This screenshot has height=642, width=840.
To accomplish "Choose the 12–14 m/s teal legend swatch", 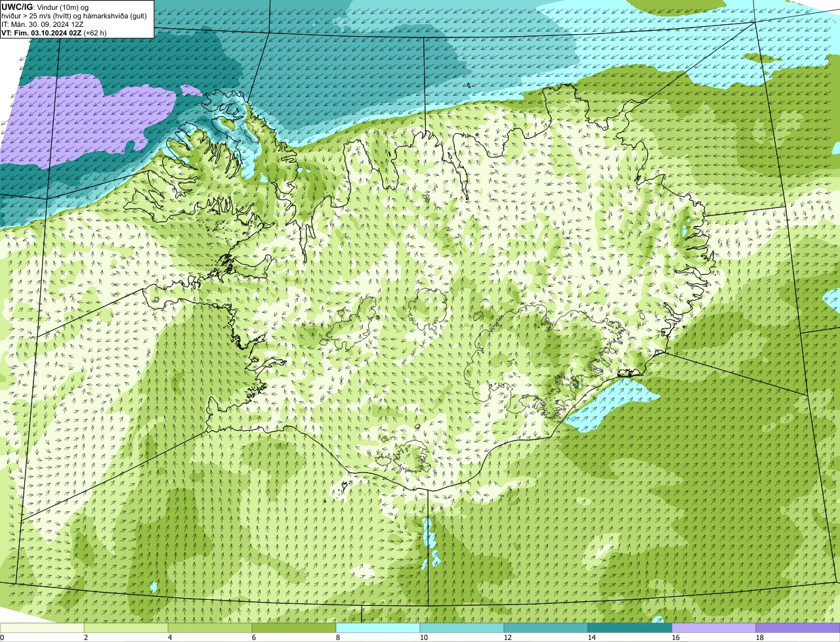I will tap(546, 628).
